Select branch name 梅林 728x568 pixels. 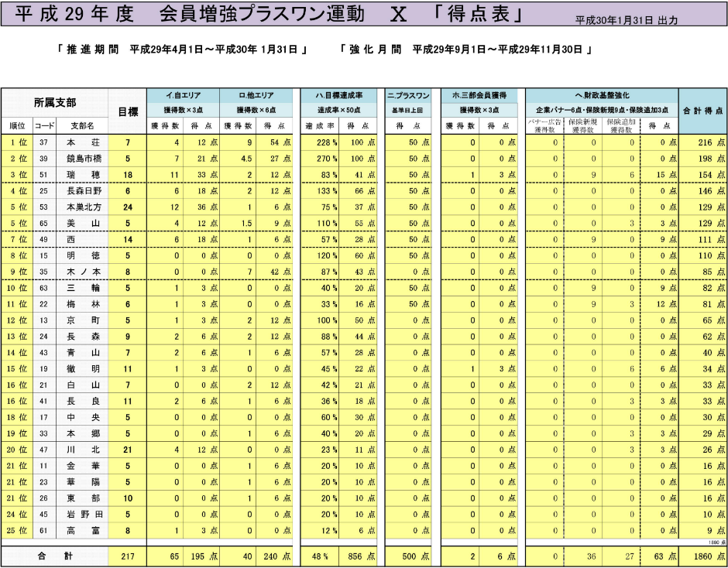pyautogui.click(x=83, y=304)
